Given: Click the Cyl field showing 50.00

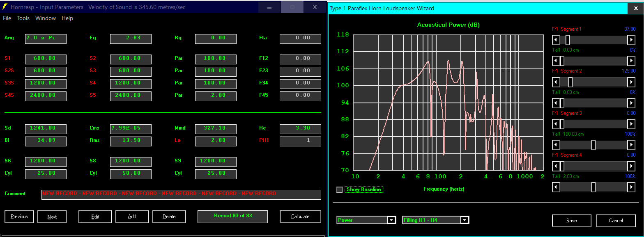Looking at the screenshot, I should click(131, 174).
